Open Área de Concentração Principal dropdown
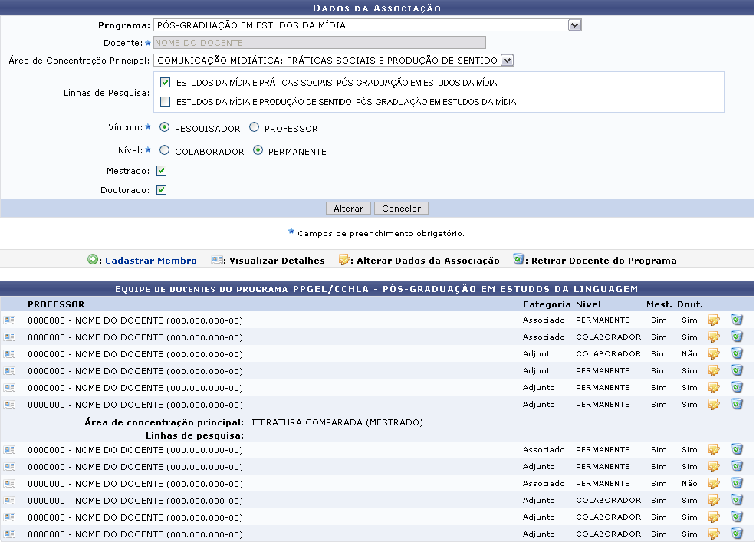Viewport: 756px width, 542px height. pos(507,61)
